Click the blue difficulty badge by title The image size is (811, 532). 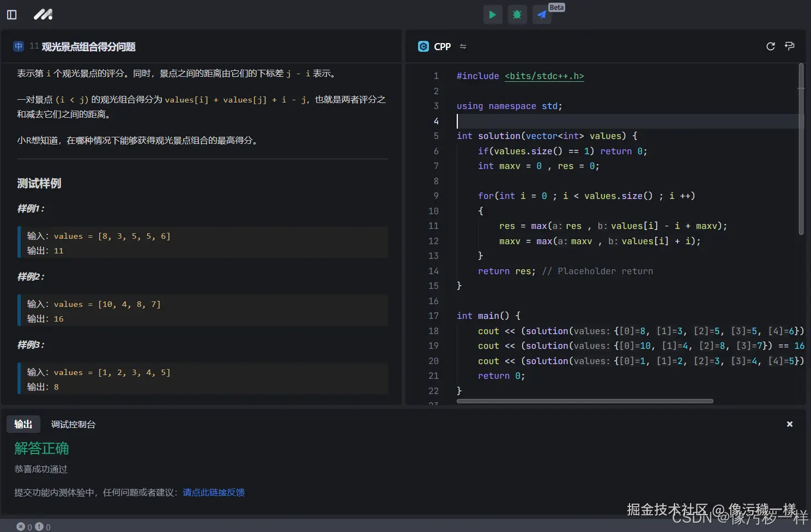click(19, 46)
